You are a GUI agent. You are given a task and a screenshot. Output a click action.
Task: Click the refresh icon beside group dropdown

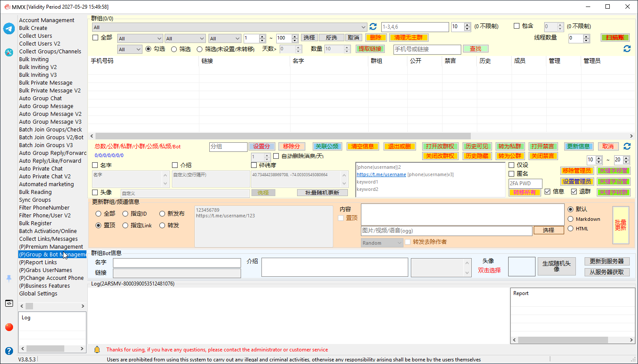coord(373,27)
